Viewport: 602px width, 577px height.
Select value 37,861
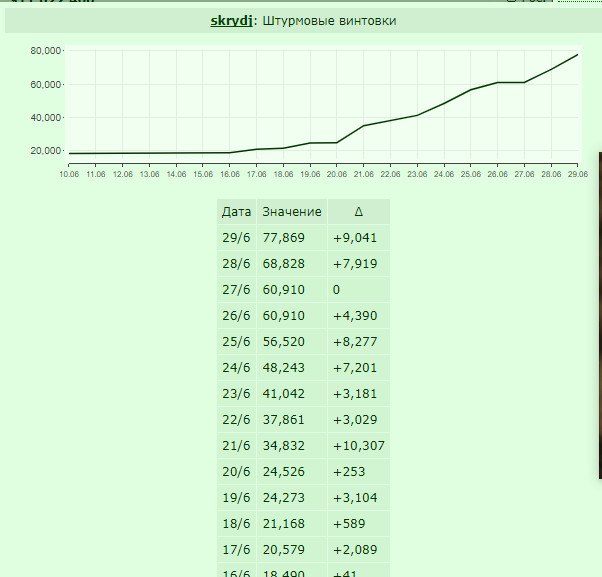(x=292, y=420)
